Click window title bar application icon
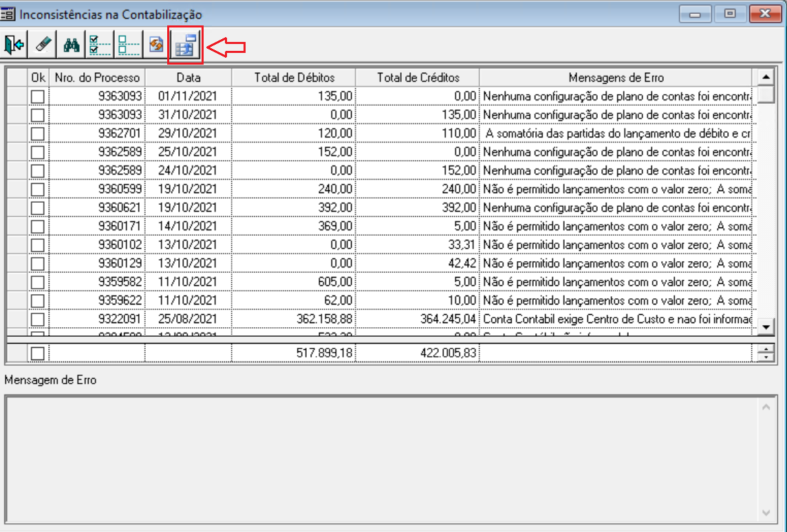787x532 pixels. 8,14
